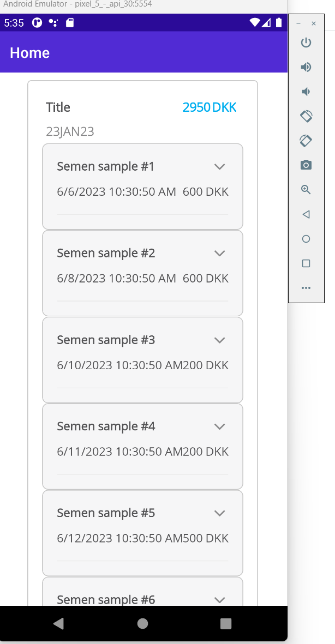The width and height of the screenshot is (335, 644).
Task: Expand Semen sample #3 details
Action: (x=219, y=340)
